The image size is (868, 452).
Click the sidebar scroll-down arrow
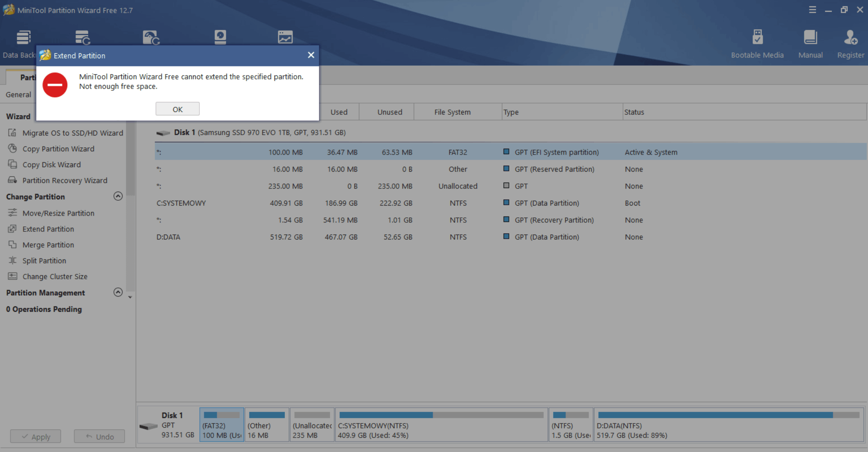(130, 297)
